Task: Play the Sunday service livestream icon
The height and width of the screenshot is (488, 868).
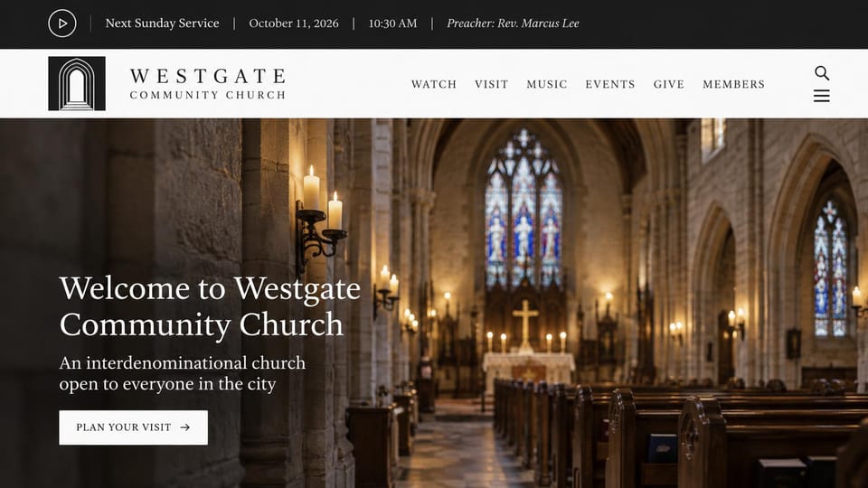Action: [x=62, y=23]
